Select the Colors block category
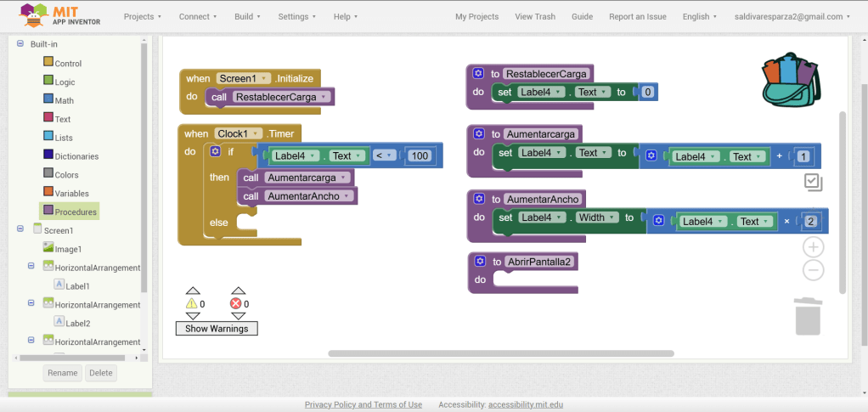This screenshot has height=412, width=868. click(65, 175)
